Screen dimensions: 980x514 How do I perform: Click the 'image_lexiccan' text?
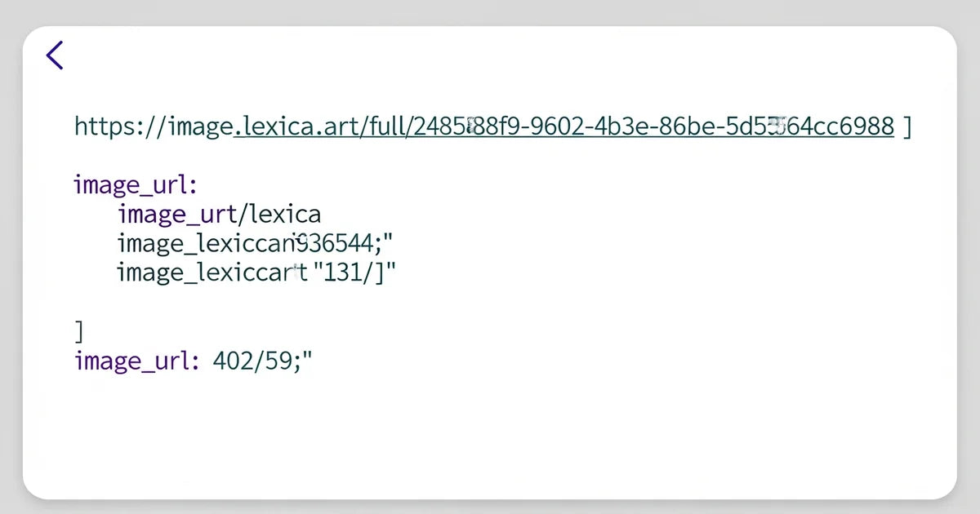point(204,243)
